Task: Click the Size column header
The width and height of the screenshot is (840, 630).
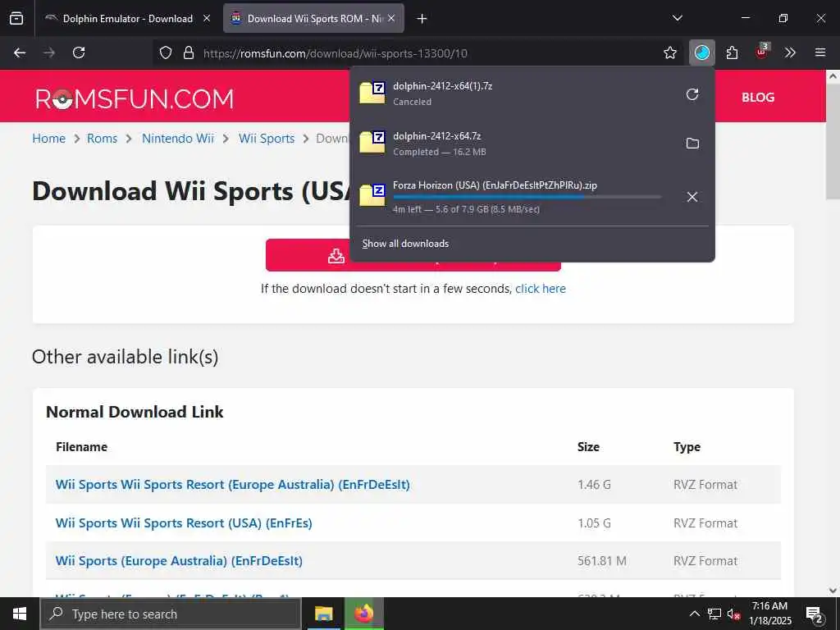Action: coord(588,447)
